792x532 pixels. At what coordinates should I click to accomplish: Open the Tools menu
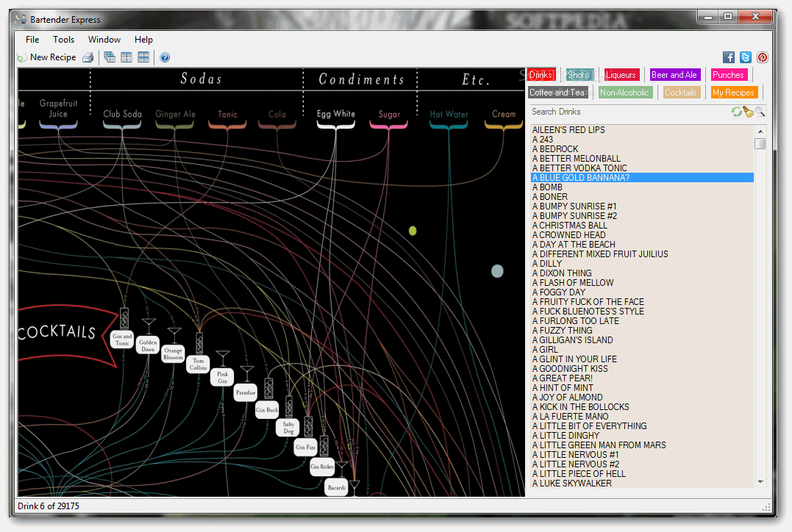tap(63, 40)
